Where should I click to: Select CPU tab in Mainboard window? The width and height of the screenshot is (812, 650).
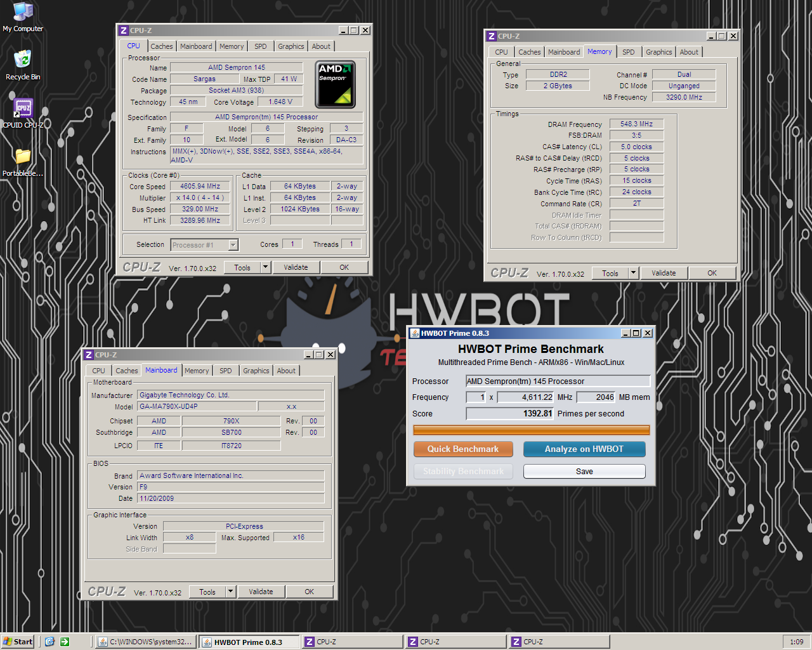pos(98,371)
